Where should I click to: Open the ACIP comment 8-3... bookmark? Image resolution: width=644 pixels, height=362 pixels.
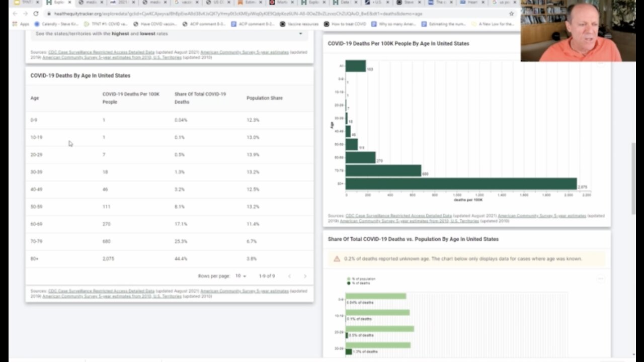click(204, 24)
